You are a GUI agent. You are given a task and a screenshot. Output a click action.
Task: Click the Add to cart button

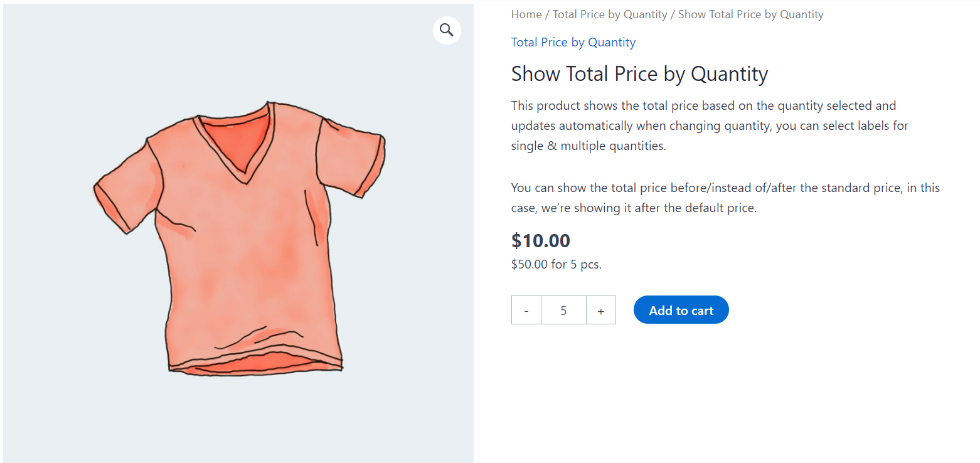(x=681, y=309)
